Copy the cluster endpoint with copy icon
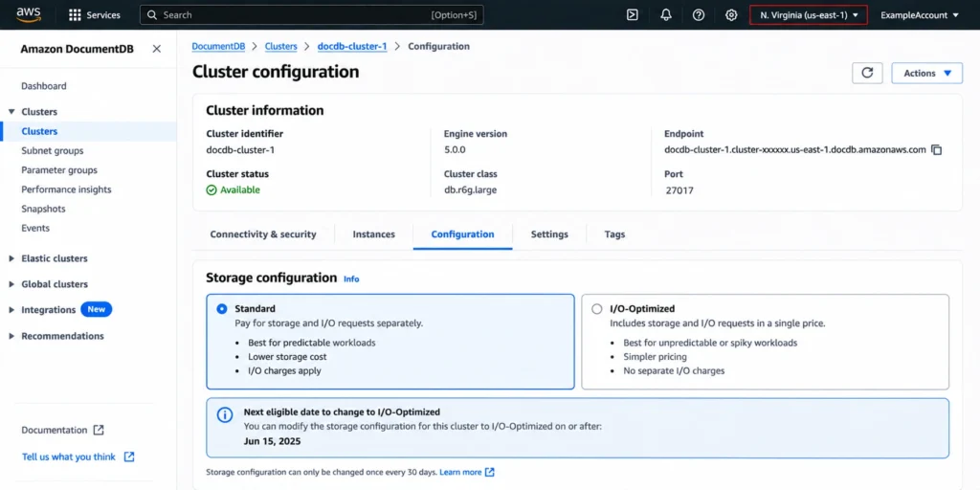The width and height of the screenshot is (980, 490). click(936, 150)
